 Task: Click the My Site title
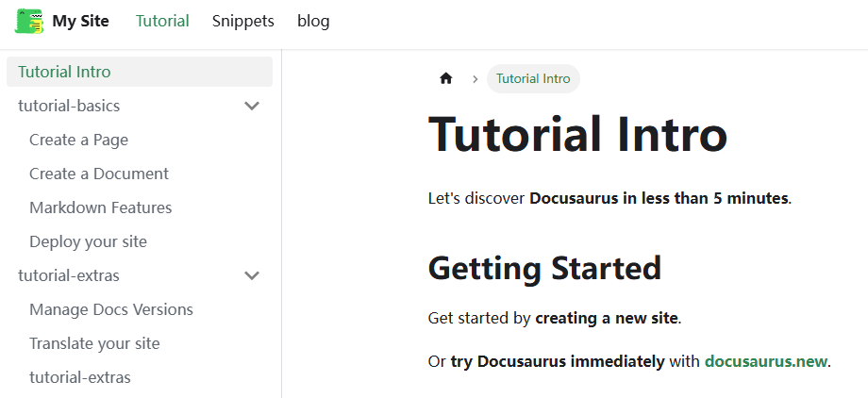[x=81, y=21]
